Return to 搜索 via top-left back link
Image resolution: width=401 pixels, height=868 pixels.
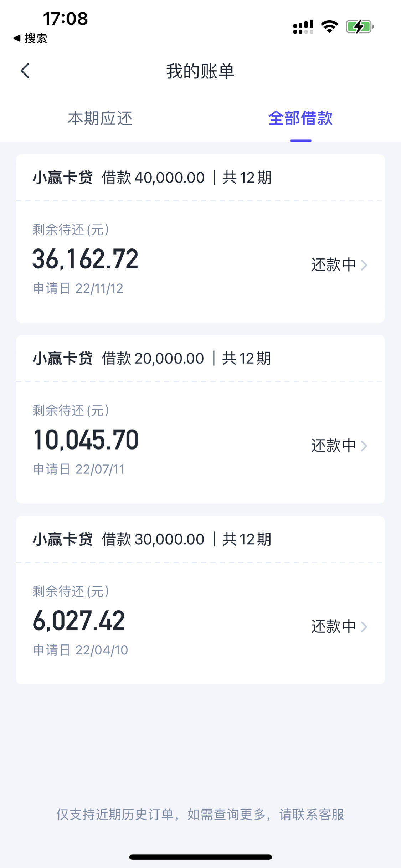pyautogui.click(x=30, y=38)
